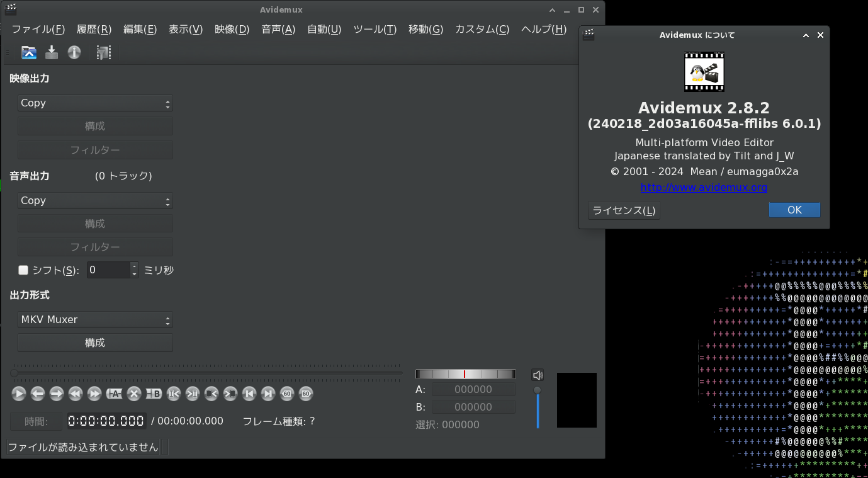Open the MKV Muxer output format dropdown
Screen dimensions: 868x478
[95, 320]
